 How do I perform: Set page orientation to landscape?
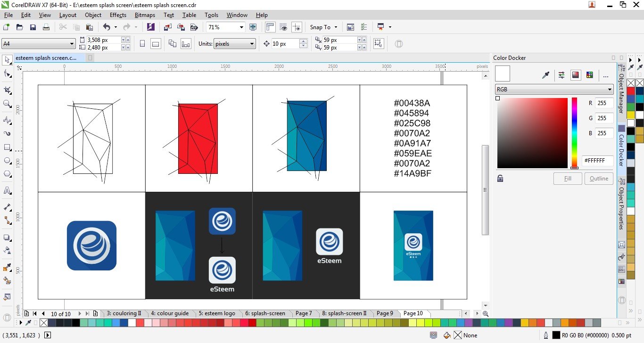(x=156, y=44)
